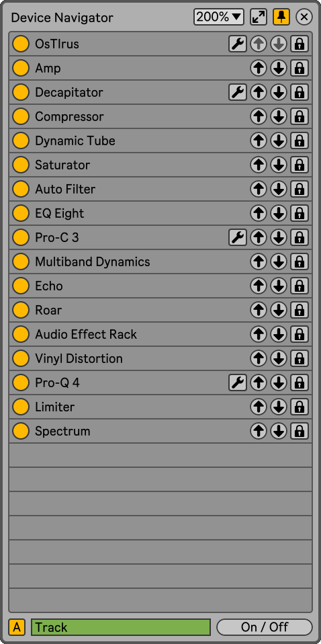321x644 pixels.
Task: Click the On / Off button
Action: coord(265,627)
